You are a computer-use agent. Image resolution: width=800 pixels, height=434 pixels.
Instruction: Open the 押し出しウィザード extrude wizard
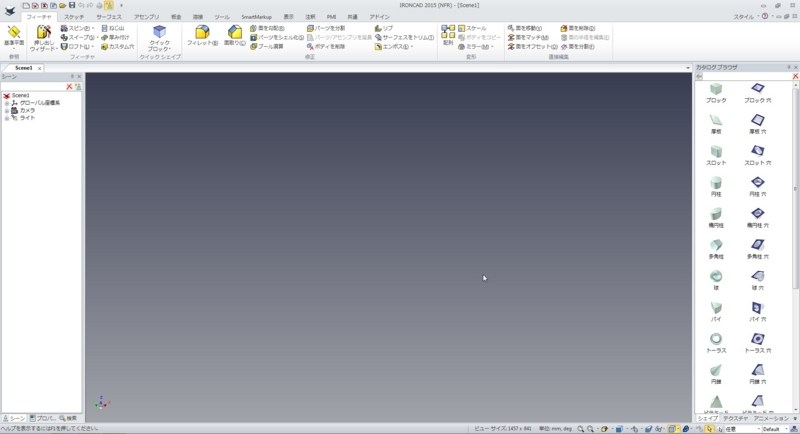[x=43, y=38]
